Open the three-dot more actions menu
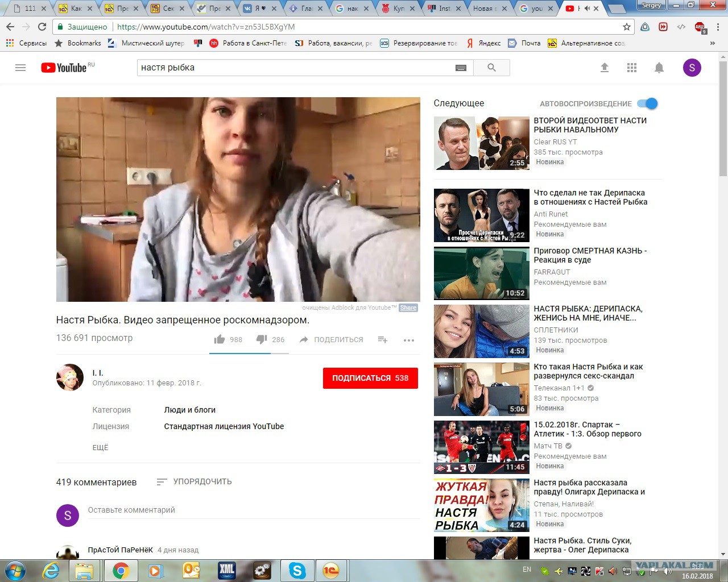This screenshot has width=728, height=582. [x=409, y=340]
